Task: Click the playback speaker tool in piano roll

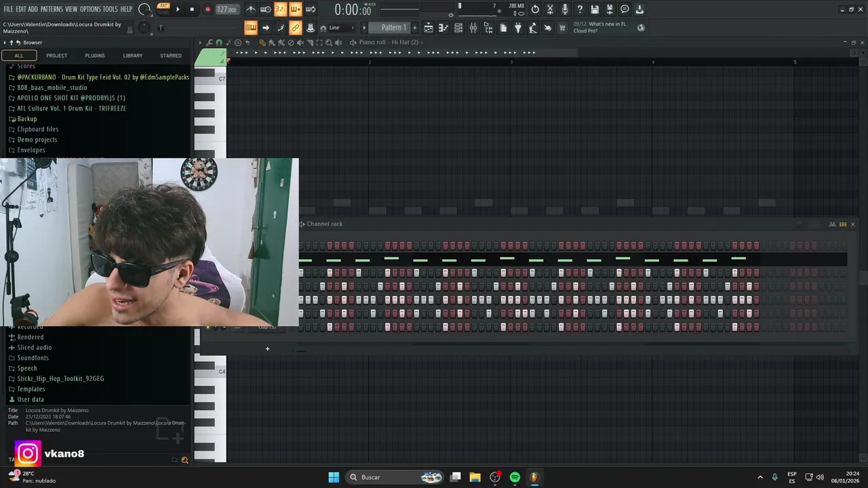Action: click(338, 42)
